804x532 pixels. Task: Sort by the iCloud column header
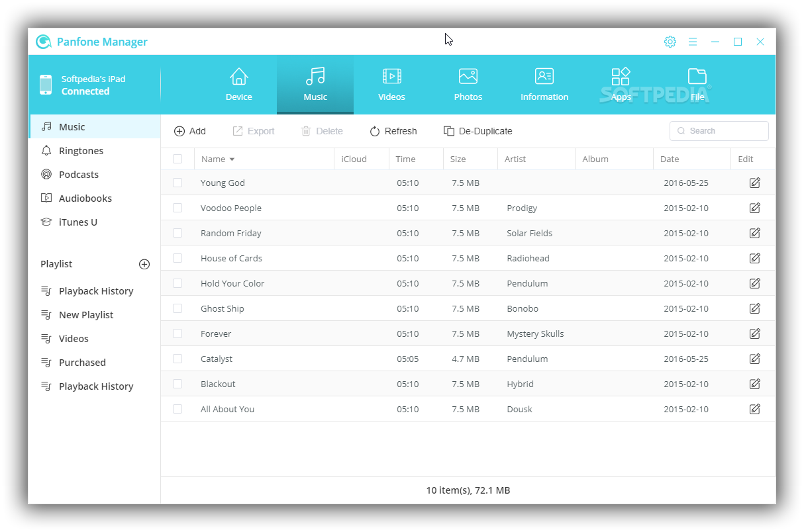click(362, 159)
